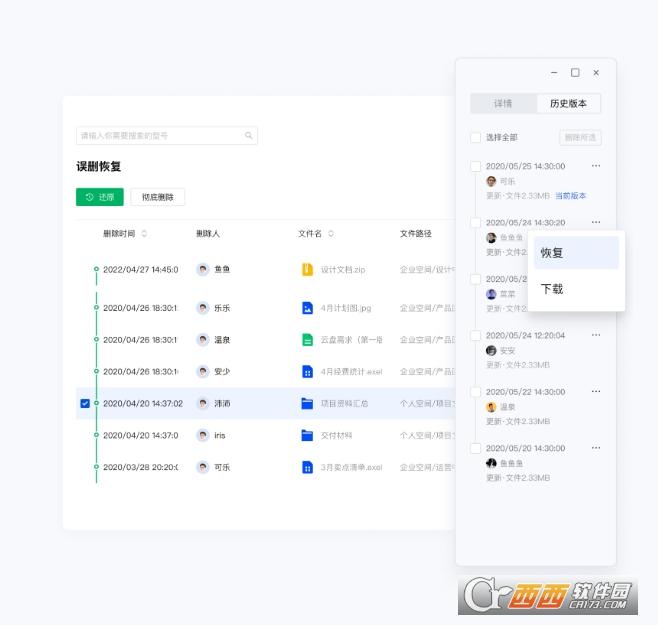This screenshot has width=658, height=625.
Task: Click 菜菜's avatar in the version history
Action: (491, 294)
